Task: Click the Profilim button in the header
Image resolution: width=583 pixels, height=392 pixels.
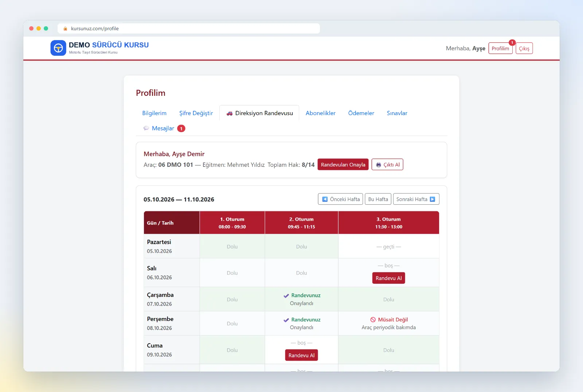Action: (x=500, y=48)
